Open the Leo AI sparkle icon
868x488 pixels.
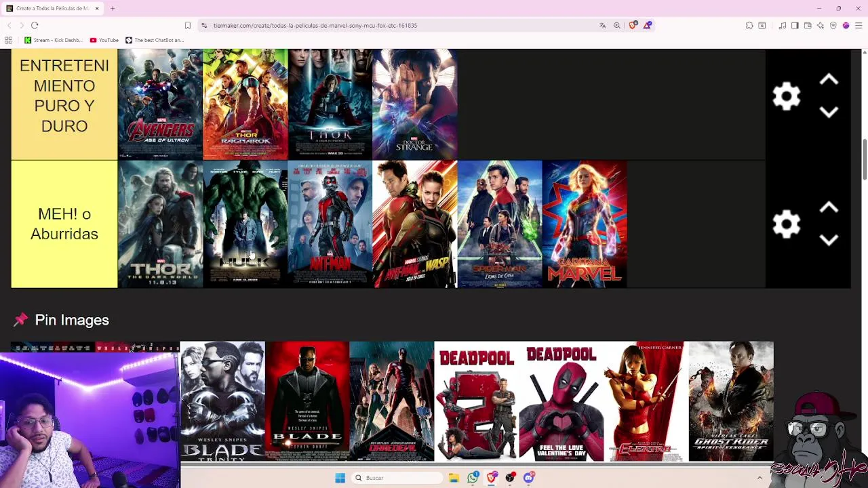click(821, 25)
